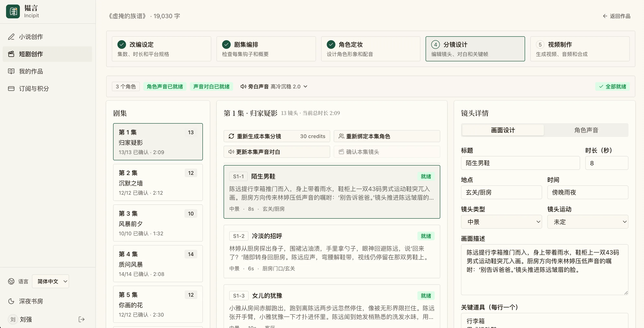Click 重新生成本集分镜 button
Screen dimensions: 644x328
pyautogui.click(x=277, y=136)
